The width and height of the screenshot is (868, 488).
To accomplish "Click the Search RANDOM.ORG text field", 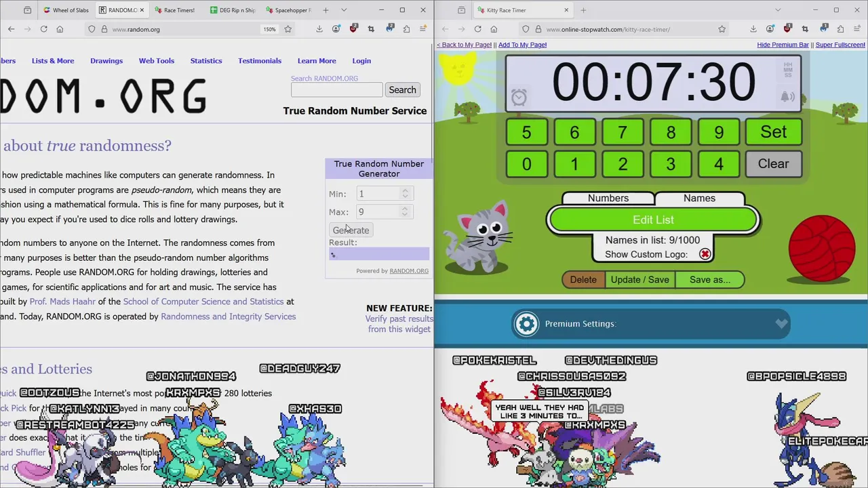I will (x=336, y=90).
